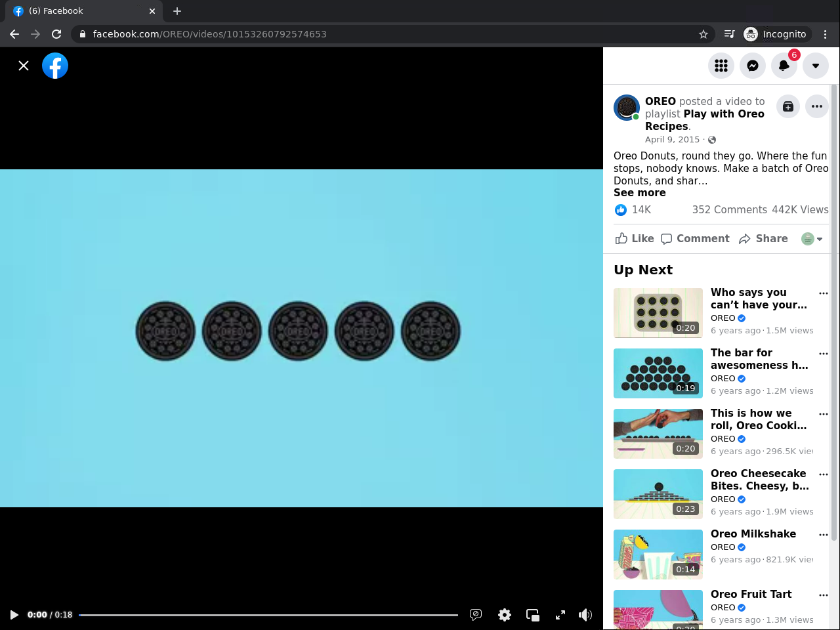Open options for 'This is how we roll'
Image resolution: width=840 pixels, height=630 pixels.
pyautogui.click(x=824, y=414)
